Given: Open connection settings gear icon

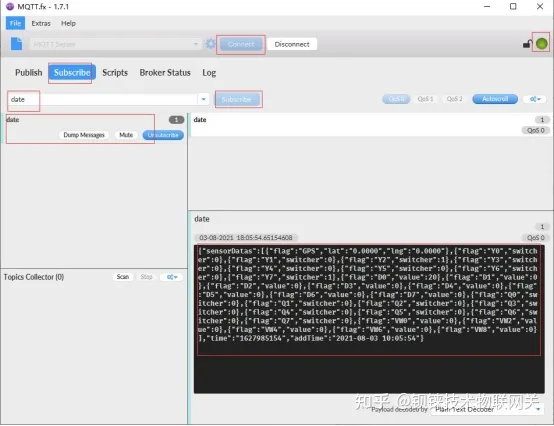Looking at the screenshot, I should tap(211, 44).
